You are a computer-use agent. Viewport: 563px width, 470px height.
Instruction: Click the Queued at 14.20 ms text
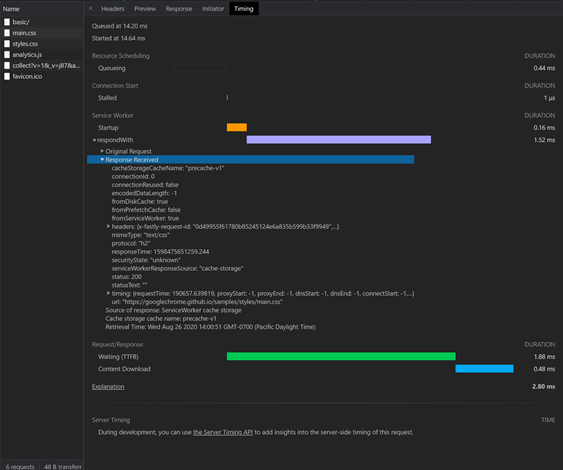point(120,26)
